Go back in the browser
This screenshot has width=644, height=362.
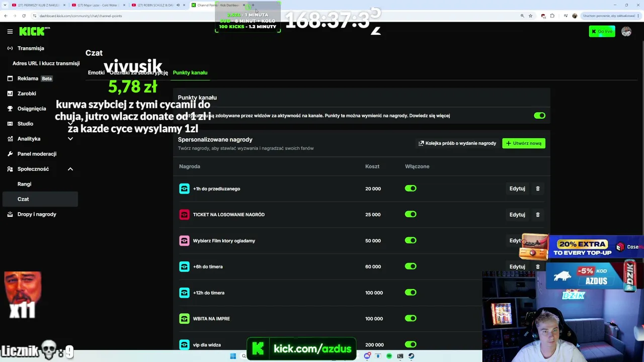click(x=6, y=16)
